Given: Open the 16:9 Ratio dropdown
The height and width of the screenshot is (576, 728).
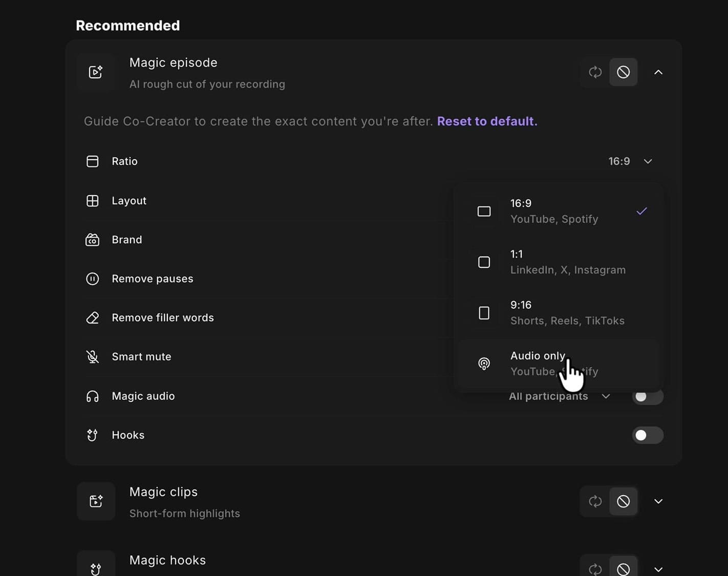Looking at the screenshot, I should click(630, 161).
